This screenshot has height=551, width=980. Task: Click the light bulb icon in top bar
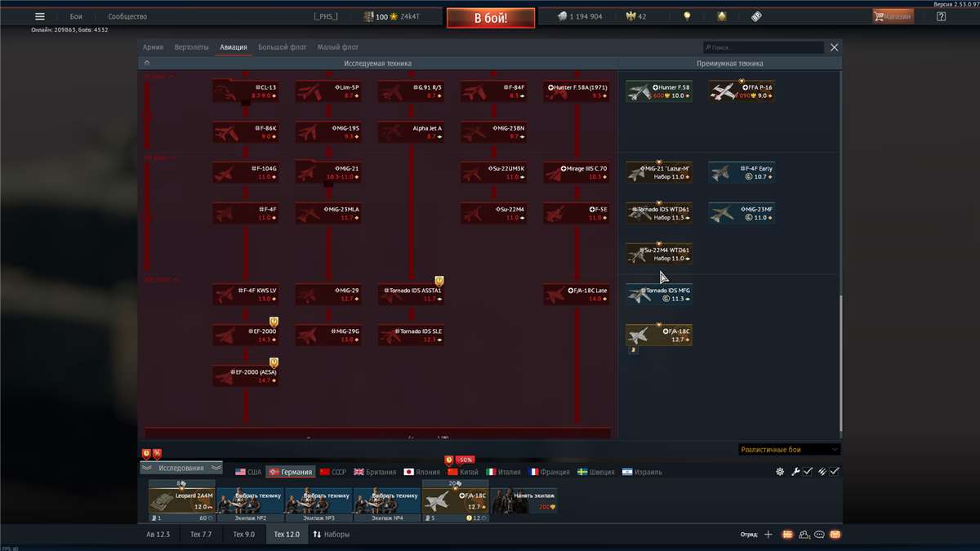pyautogui.click(x=687, y=16)
